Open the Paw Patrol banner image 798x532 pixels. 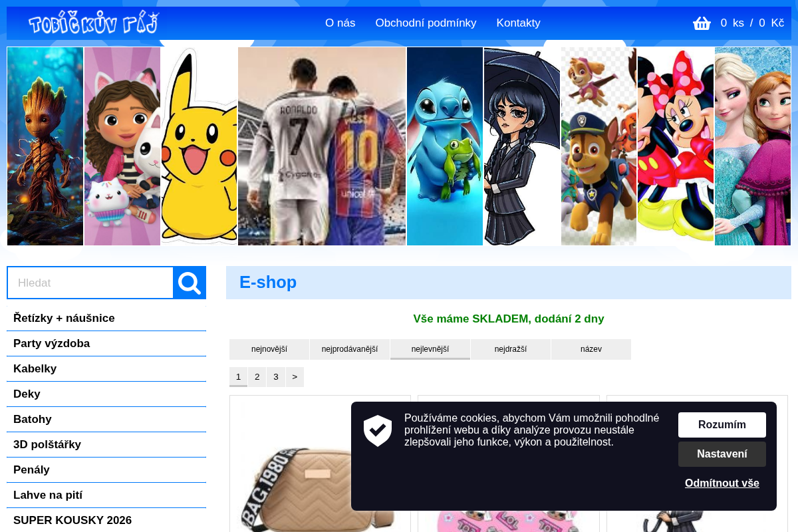click(598, 146)
